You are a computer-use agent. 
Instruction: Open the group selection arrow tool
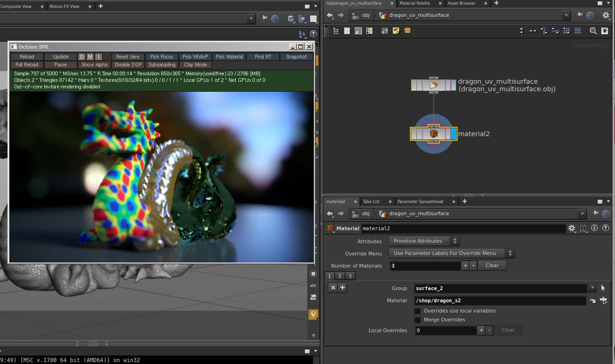(x=603, y=288)
